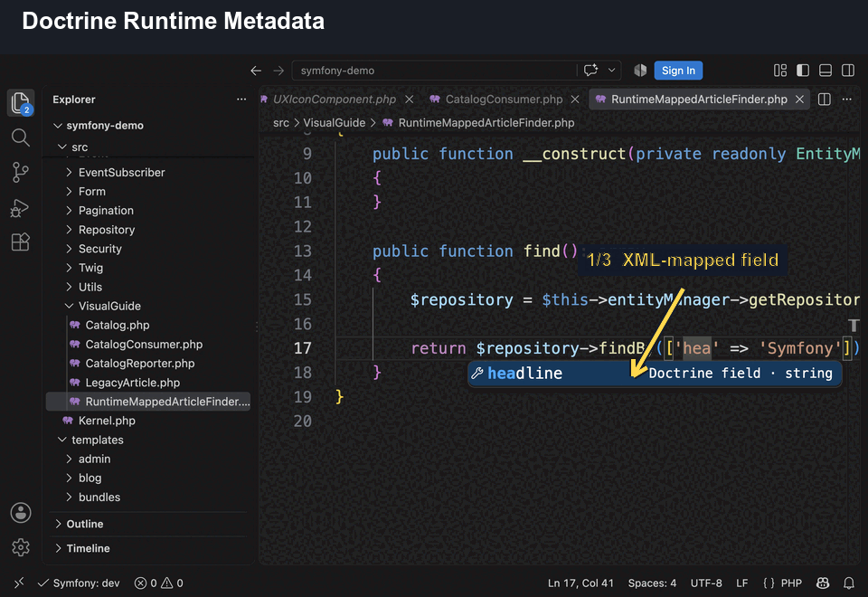This screenshot has width=868, height=597.
Task: Toggle the primary side bar
Action: [803, 71]
